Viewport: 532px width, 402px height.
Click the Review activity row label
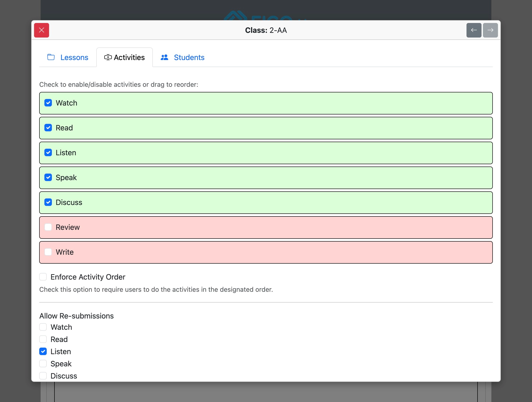click(68, 227)
